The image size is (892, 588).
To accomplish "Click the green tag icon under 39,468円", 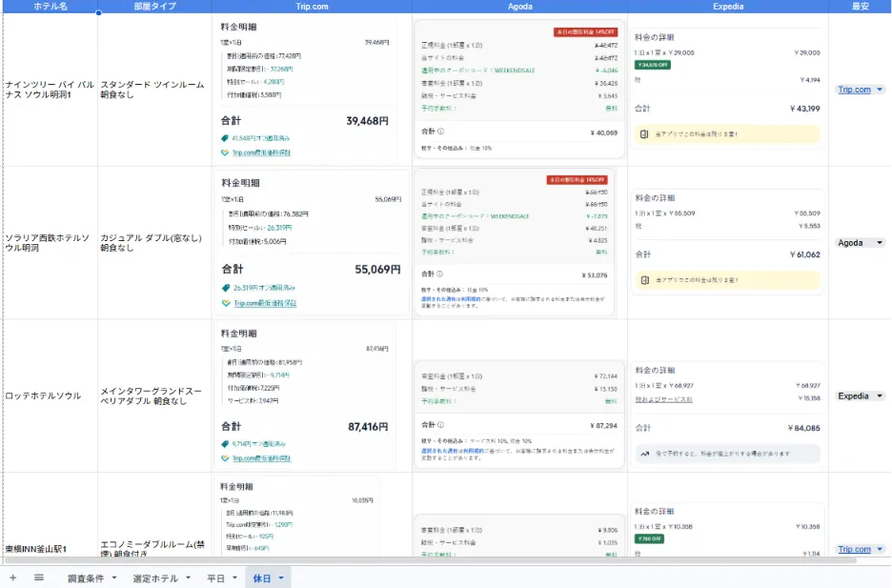I will coord(225,138).
